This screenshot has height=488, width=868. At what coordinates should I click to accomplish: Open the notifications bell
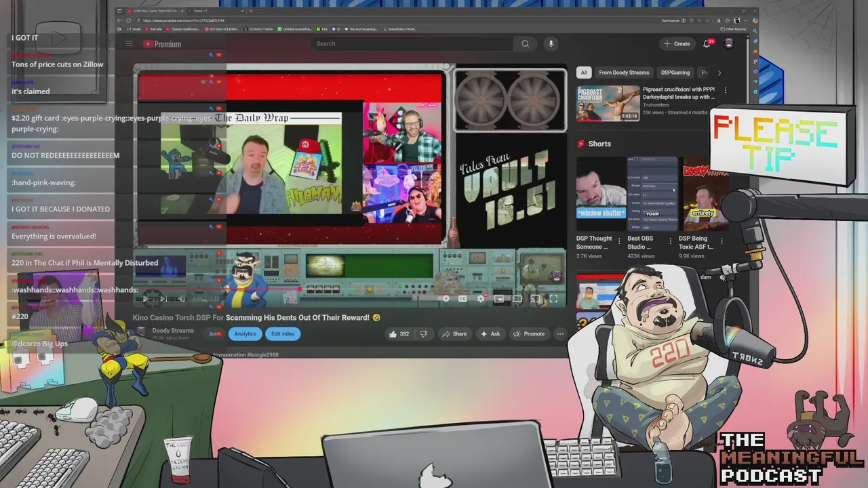707,43
